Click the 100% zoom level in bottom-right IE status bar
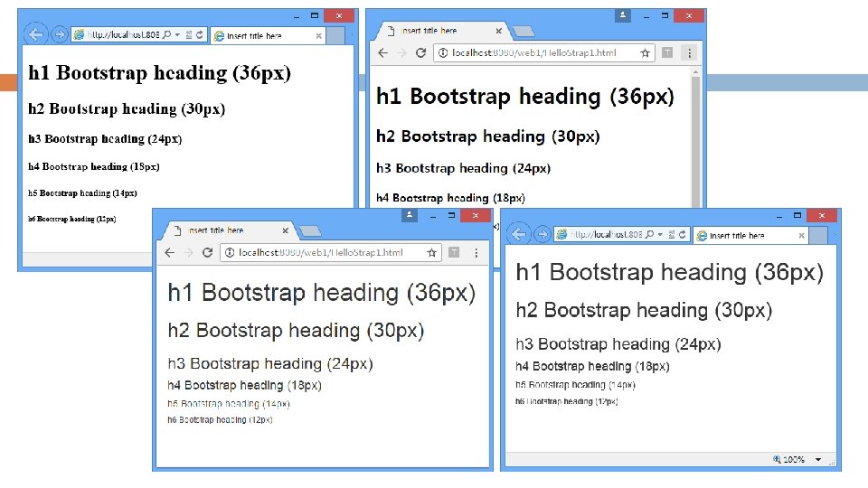This screenshot has width=868, height=488. coord(788,459)
